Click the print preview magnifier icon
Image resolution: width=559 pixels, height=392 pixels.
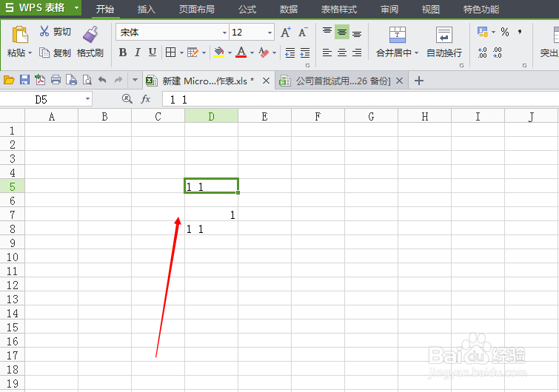coord(87,80)
